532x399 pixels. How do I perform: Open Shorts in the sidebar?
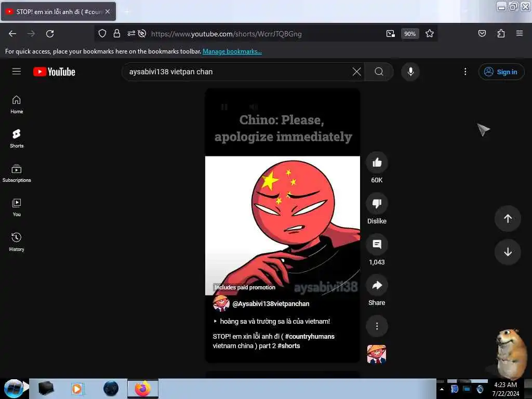pyautogui.click(x=16, y=138)
